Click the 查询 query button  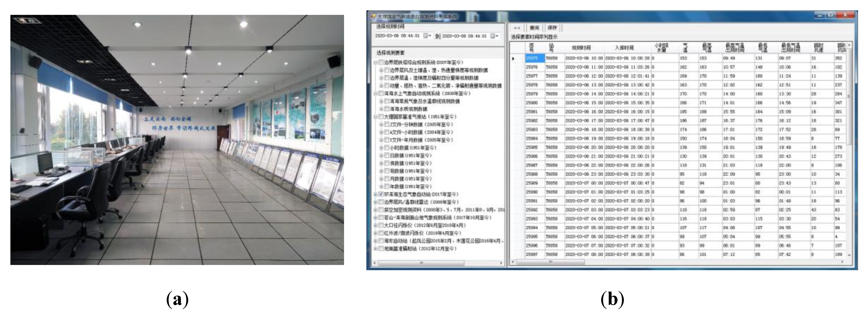click(534, 28)
